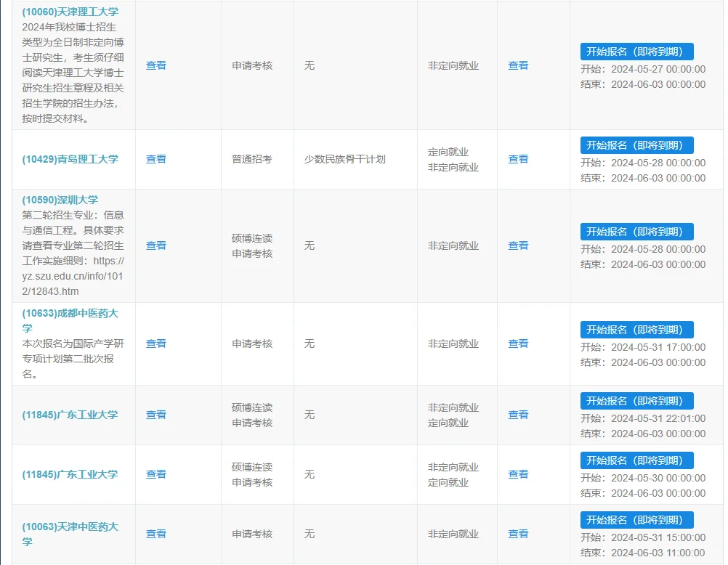This screenshot has height=565, width=728.
Task: Select 无 cell in 天津中医药大学 row
Action: click(x=310, y=534)
